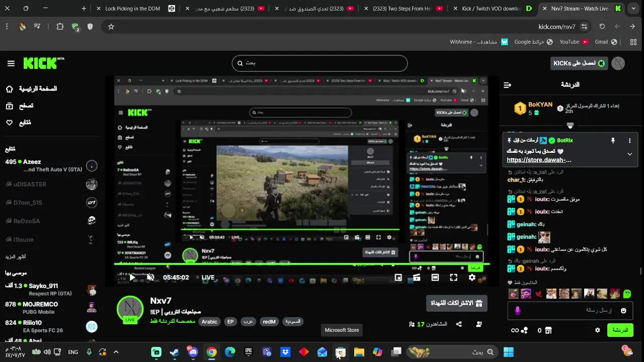
Task: Expand following list with أظهر المزيد
Action: pyautogui.click(x=16, y=256)
